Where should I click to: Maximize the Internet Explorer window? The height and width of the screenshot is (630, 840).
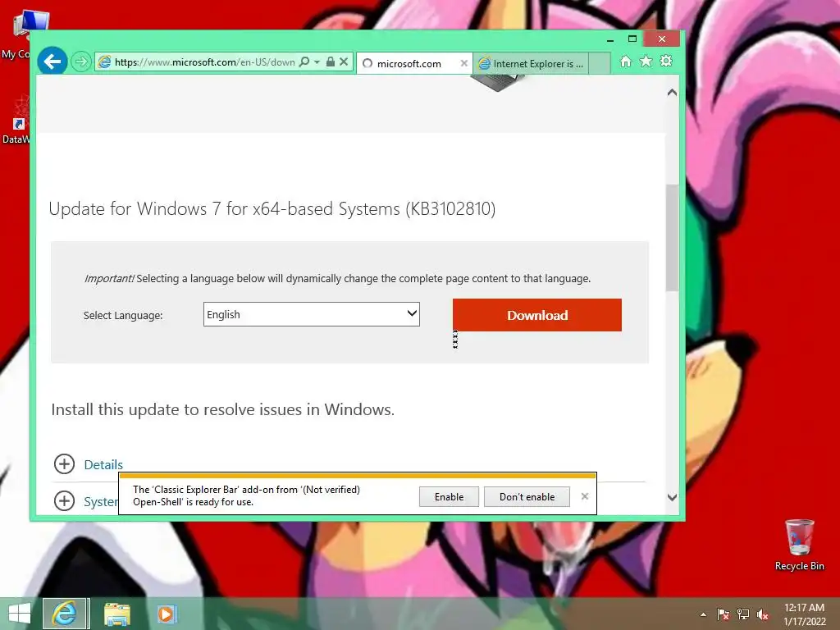coord(632,39)
